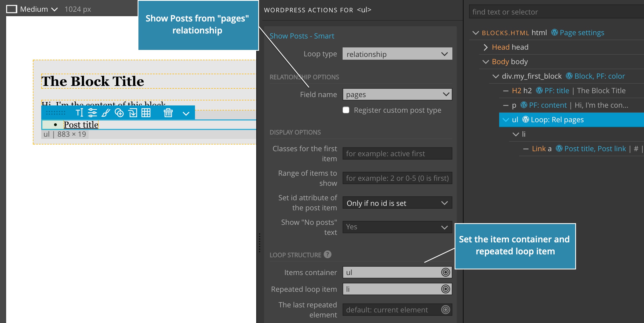Click the PF: title action label
The width and height of the screenshot is (644, 323).
557,91
